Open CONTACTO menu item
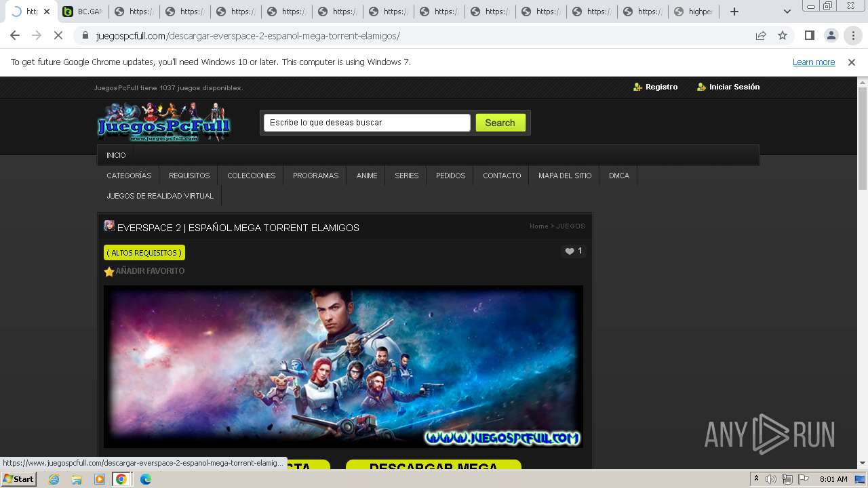This screenshot has height=488, width=868. tap(502, 176)
